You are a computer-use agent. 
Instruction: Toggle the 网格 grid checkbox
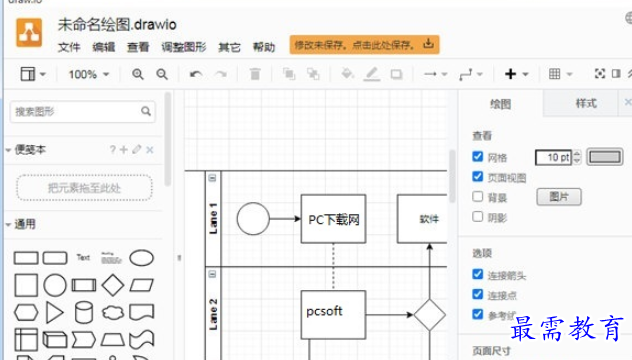point(478,156)
